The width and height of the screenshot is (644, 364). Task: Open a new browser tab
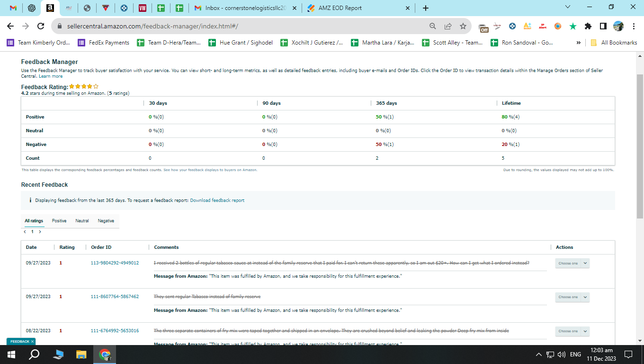tap(425, 8)
